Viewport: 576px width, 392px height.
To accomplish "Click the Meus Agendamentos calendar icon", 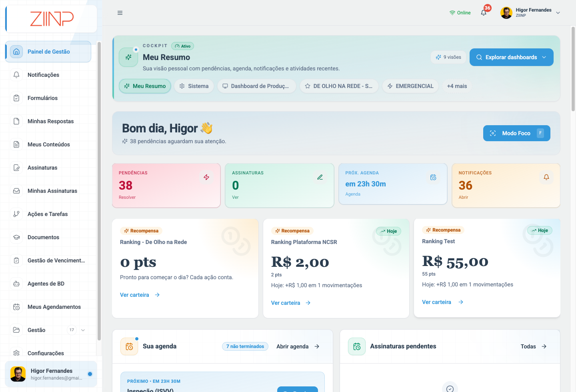I will point(16,307).
